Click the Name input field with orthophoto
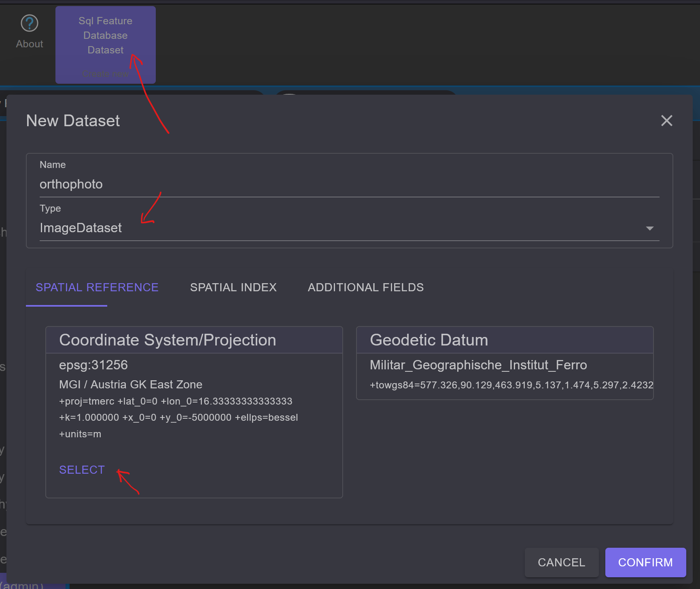The image size is (700, 589). (349, 184)
